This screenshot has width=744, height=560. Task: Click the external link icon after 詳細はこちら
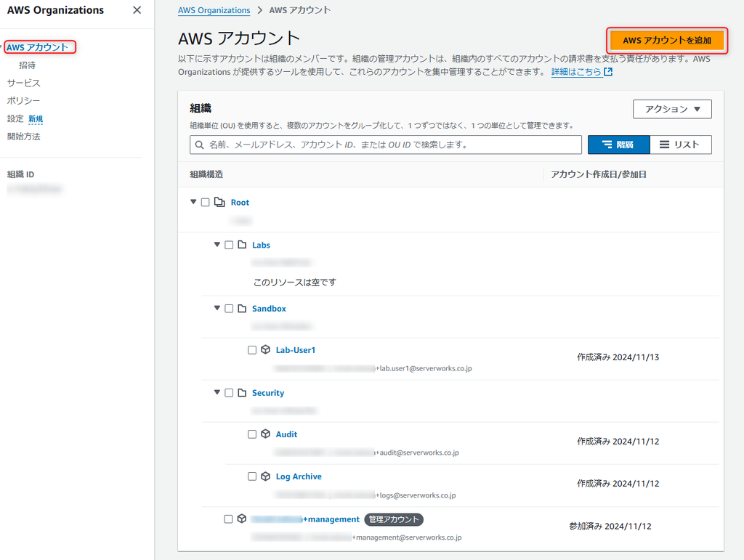pos(608,72)
